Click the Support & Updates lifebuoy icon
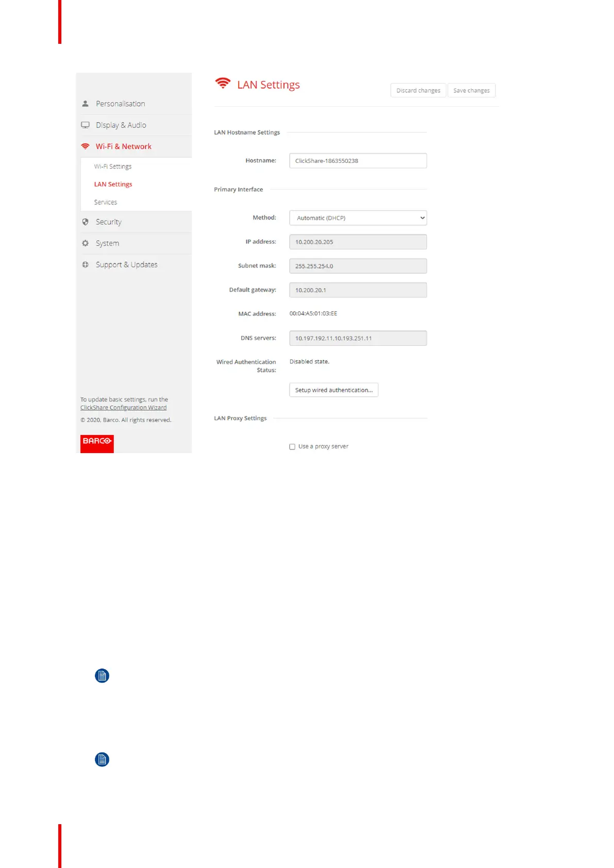This screenshot has width=614, height=868. pos(85,264)
